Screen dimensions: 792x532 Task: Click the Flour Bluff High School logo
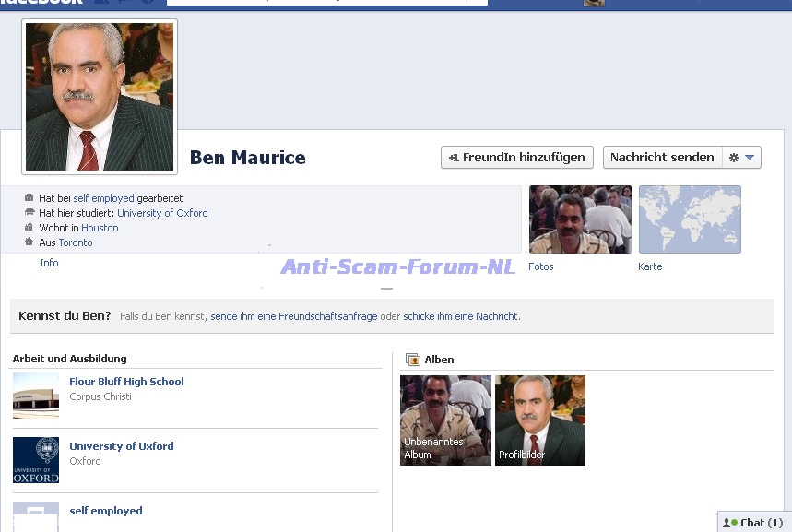(36, 396)
